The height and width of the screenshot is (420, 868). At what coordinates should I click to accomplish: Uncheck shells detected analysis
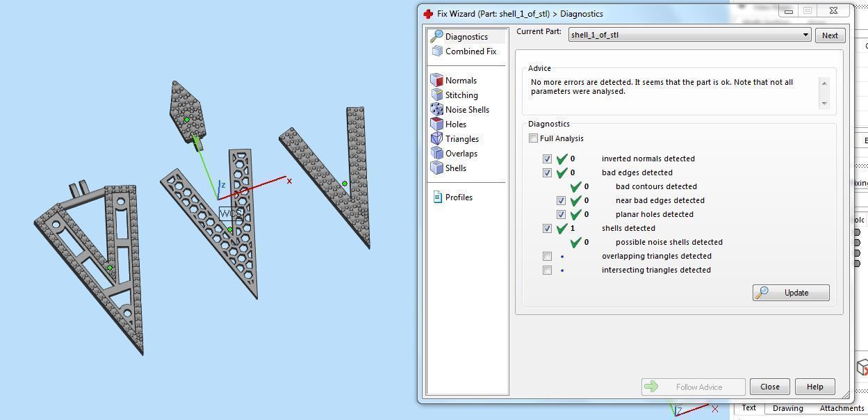tap(547, 228)
